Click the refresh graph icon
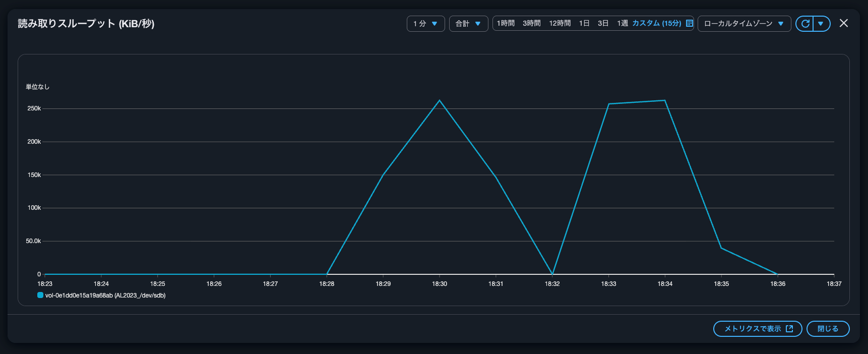Image resolution: width=868 pixels, height=354 pixels. click(805, 24)
